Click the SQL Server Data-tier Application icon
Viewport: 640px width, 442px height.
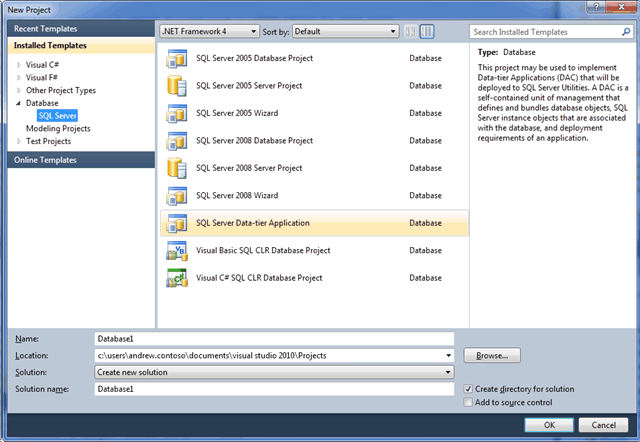click(177, 223)
